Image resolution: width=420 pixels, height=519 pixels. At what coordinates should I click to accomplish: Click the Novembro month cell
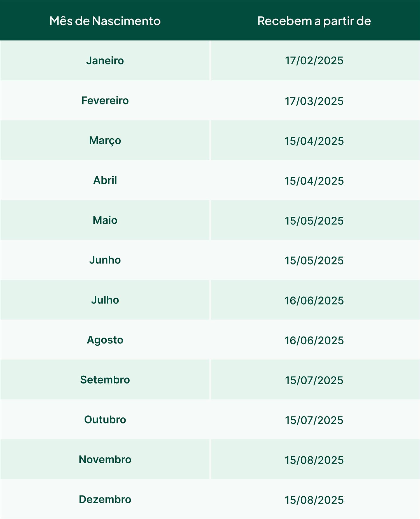105,460
